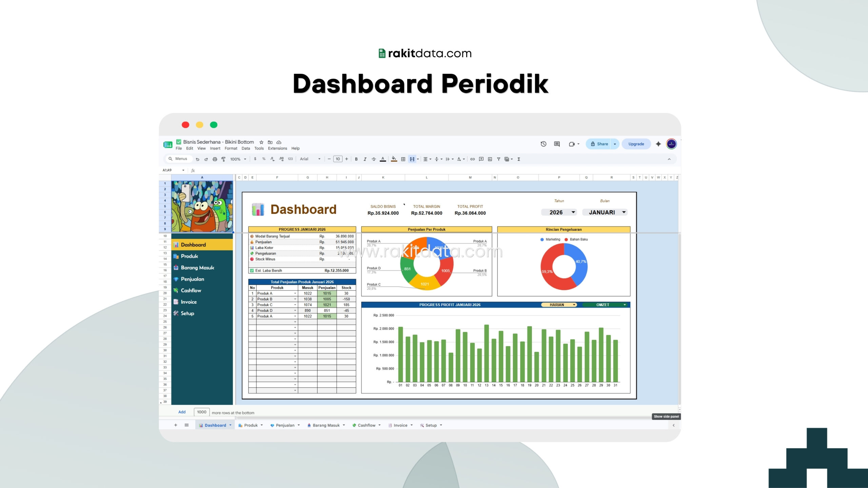Open the Extensions menu
Screen dimensions: 868x488
(x=277, y=148)
